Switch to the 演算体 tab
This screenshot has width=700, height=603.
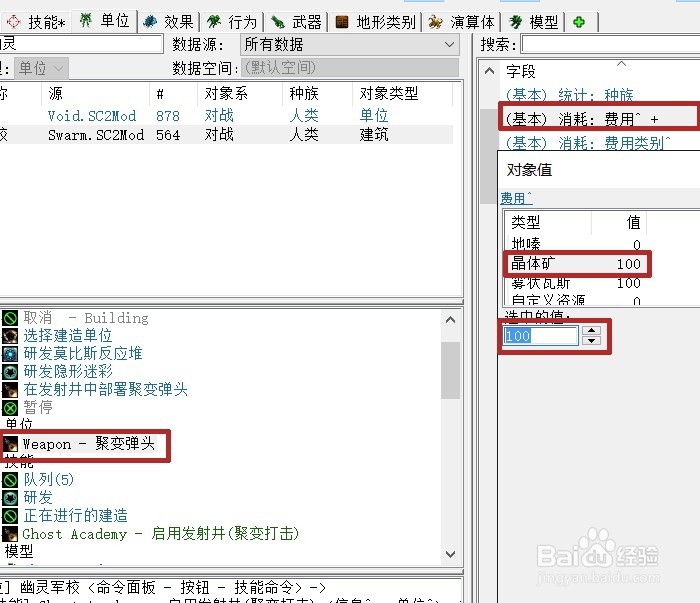click(x=461, y=21)
